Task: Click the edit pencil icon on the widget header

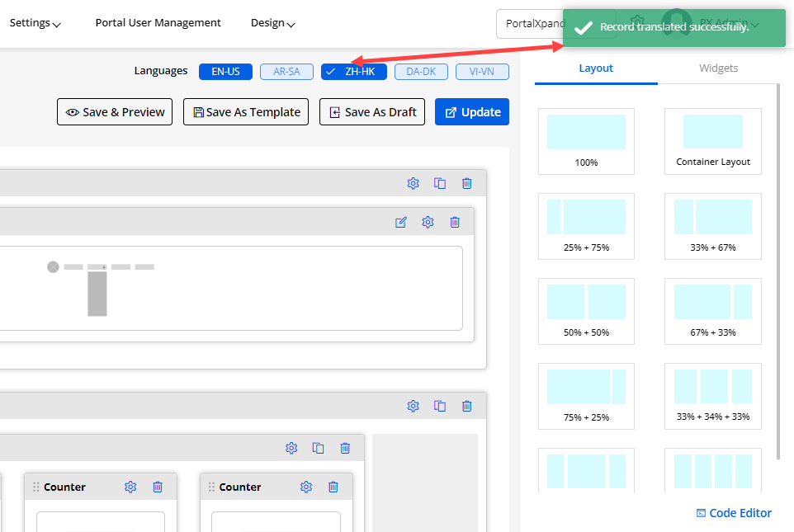Action: tap(401, 222)
